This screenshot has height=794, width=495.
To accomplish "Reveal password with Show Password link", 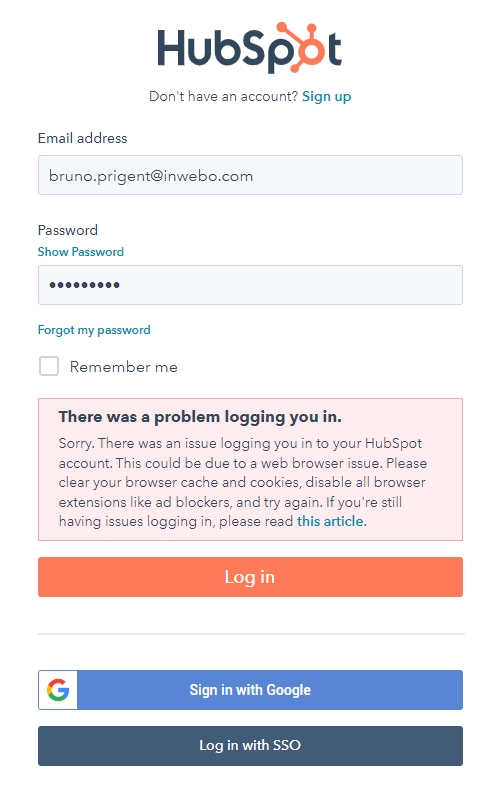I will pyautogui.click(x=80, y=252).
